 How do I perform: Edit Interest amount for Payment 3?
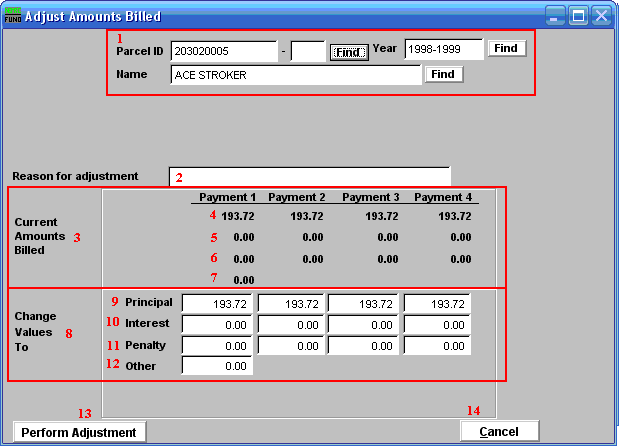click(362, 324)
